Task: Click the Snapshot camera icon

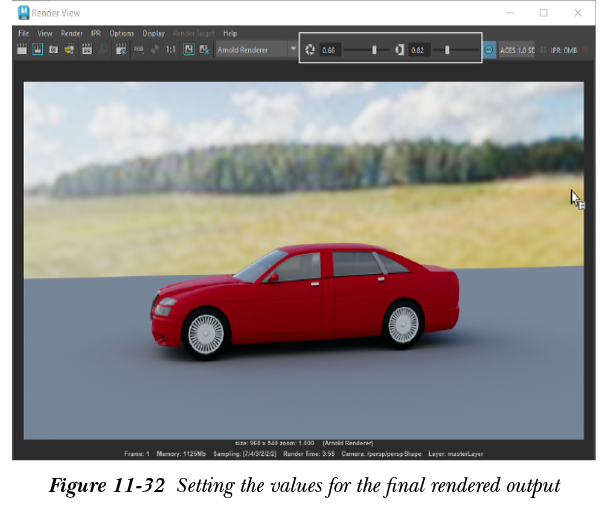Action: point(54,49)
